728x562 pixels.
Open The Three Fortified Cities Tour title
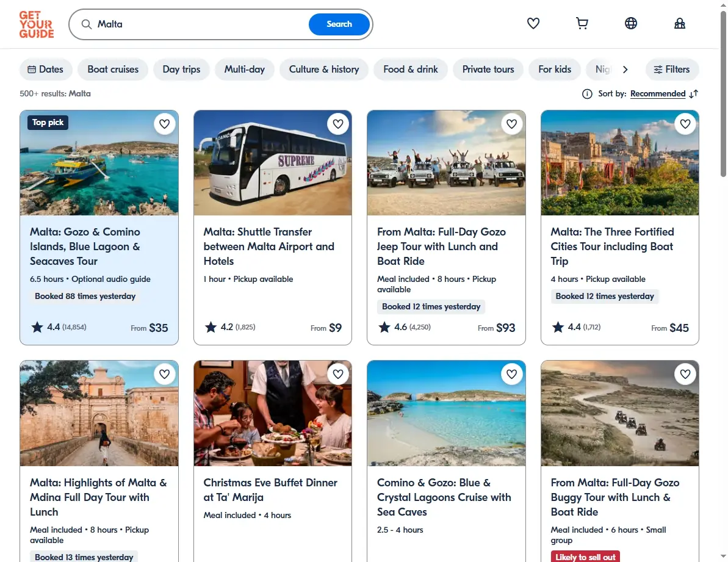612,247
